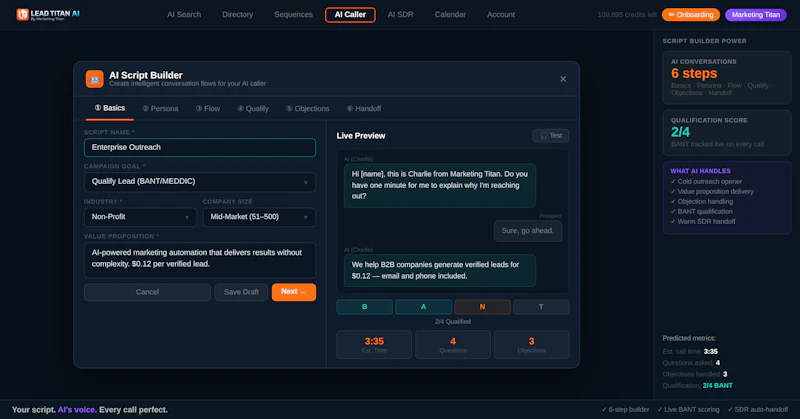
Task: Click the 3 Objections card
Action: point(532,344)
